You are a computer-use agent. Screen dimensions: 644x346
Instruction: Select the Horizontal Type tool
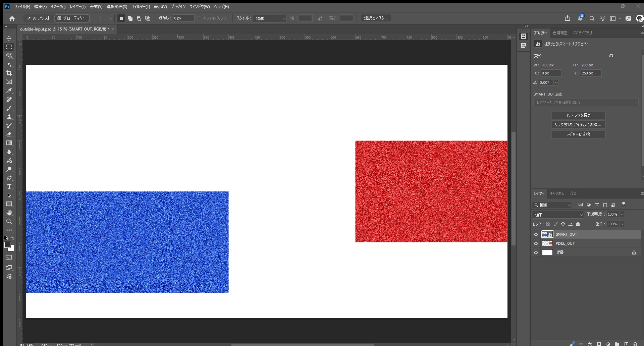9,186
